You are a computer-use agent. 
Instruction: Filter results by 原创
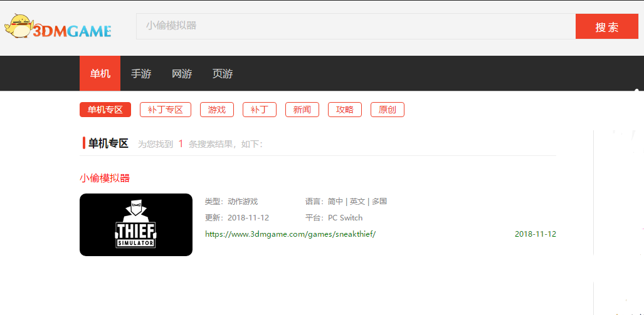pos(388,110)
